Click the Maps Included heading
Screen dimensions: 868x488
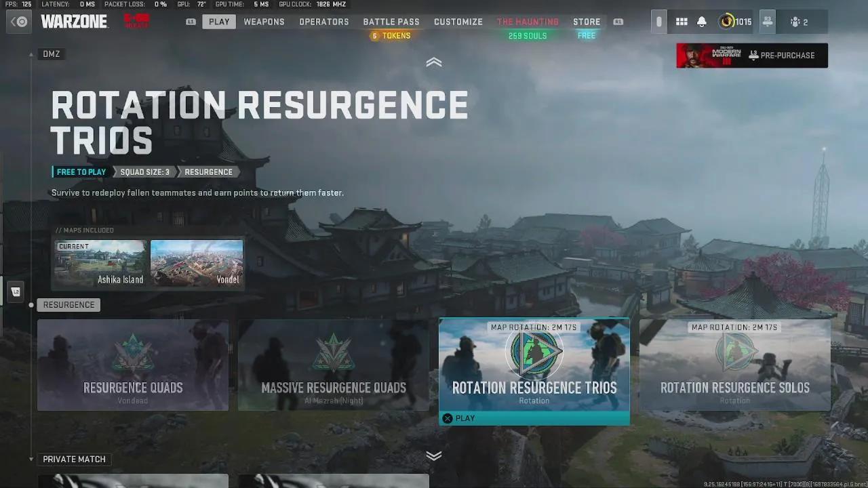click(x=85, y=230)
